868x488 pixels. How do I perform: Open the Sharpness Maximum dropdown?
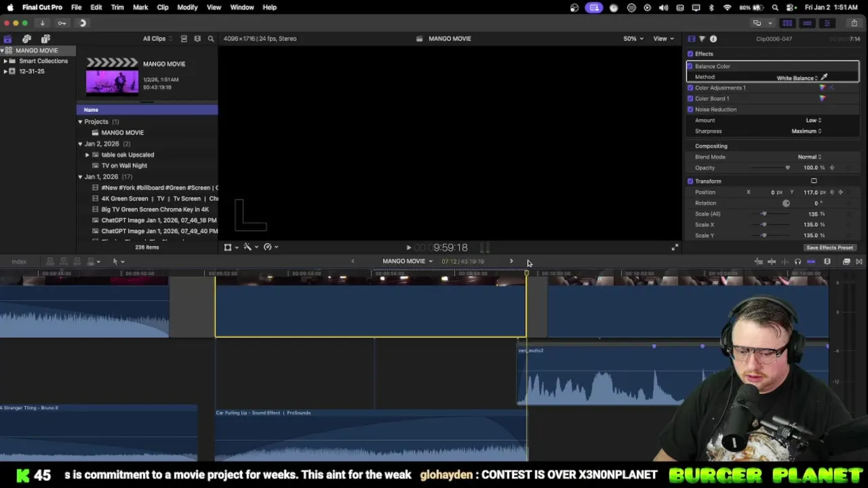tap(806, 131)
